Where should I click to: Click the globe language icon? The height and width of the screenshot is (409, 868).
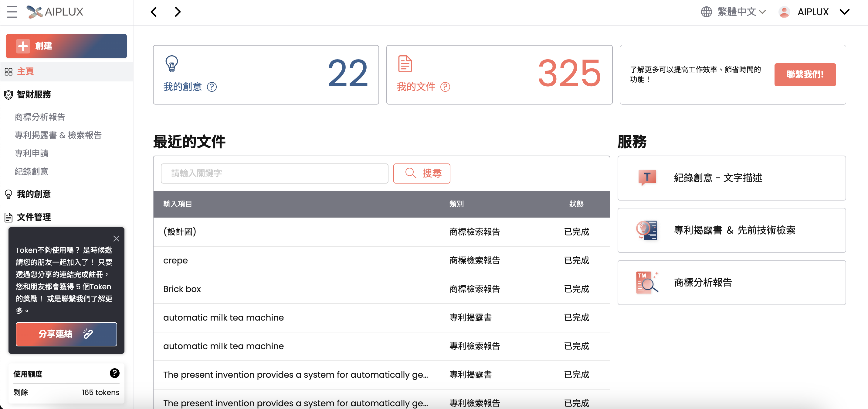[x=706, y=12]
